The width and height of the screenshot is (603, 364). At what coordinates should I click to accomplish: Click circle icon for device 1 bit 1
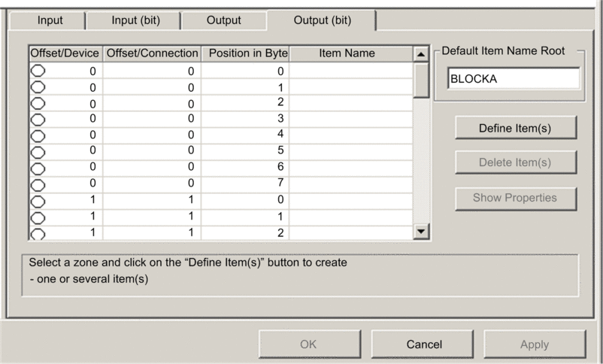tap(38, 216)
